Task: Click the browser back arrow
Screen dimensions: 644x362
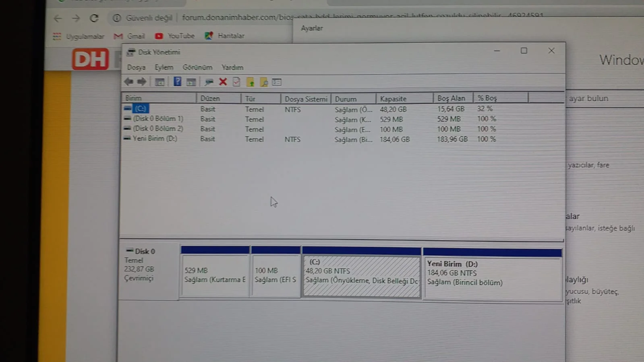Action: tap(58, 19)
